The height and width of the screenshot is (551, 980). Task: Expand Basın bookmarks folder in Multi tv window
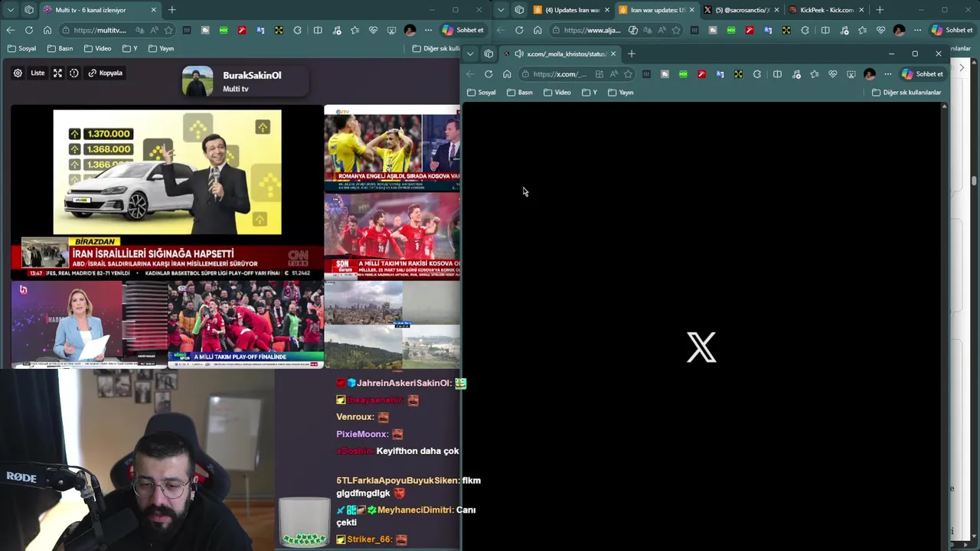(x=60, y=48)
